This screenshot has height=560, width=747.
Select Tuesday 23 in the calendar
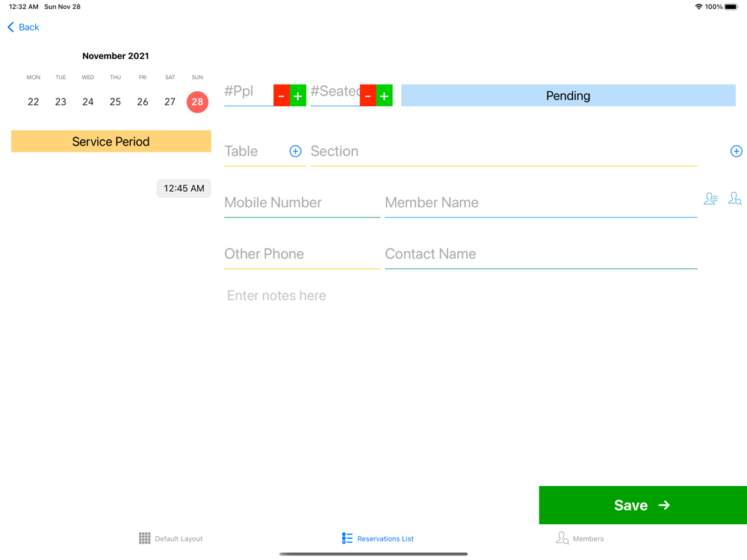click(61, 102)
